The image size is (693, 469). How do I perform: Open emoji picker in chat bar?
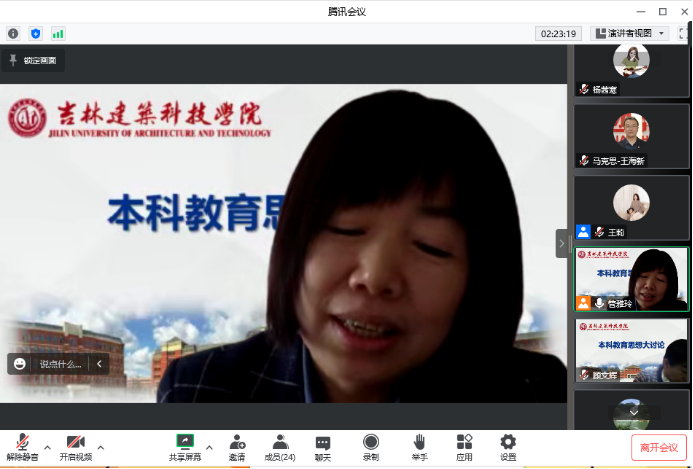click(19, 364)
